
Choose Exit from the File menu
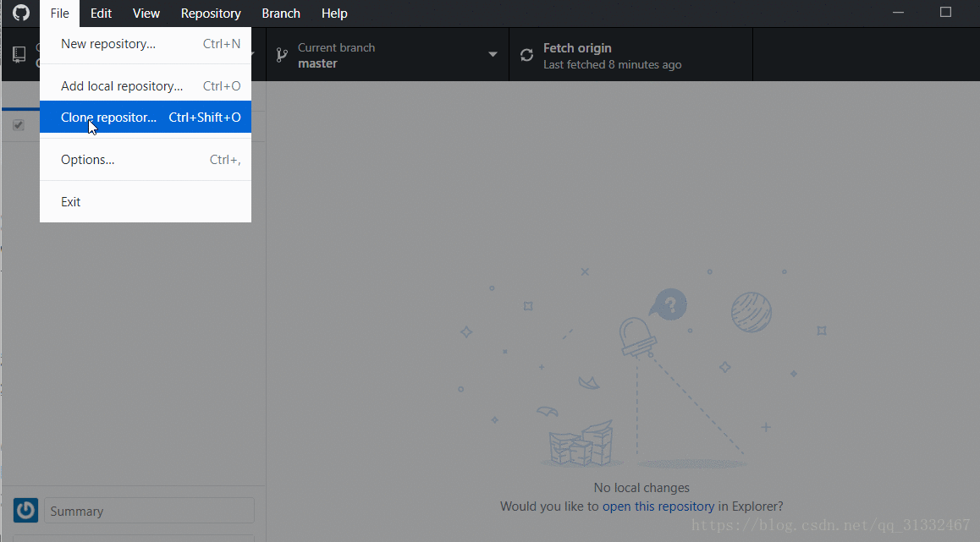click(146, 202)
